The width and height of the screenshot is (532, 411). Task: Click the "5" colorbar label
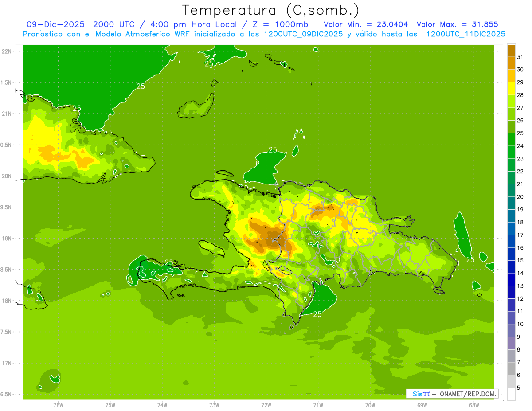(x=518, y=388)
